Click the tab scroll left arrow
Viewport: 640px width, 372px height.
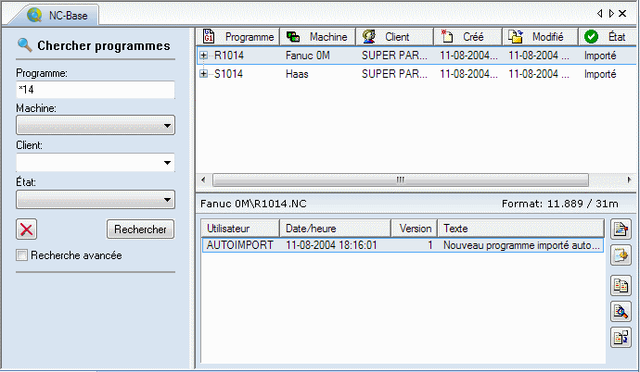(x=600, y=13)
